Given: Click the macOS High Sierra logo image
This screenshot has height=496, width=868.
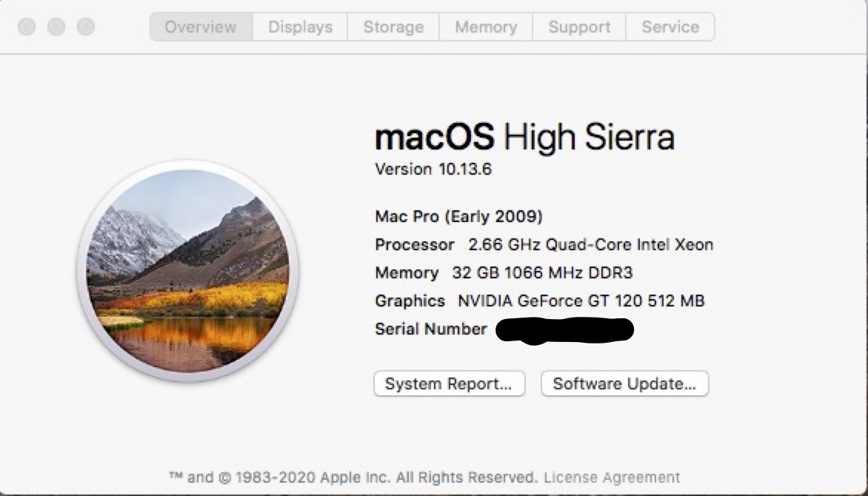Looking at the screenshot, I should (x=187, y=272).
